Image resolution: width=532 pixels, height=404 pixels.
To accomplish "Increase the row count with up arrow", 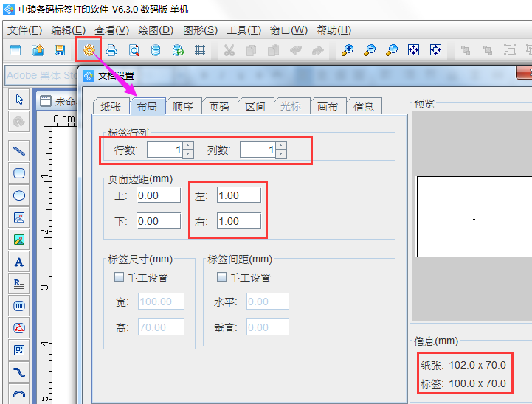I will [x=188, y=146].
